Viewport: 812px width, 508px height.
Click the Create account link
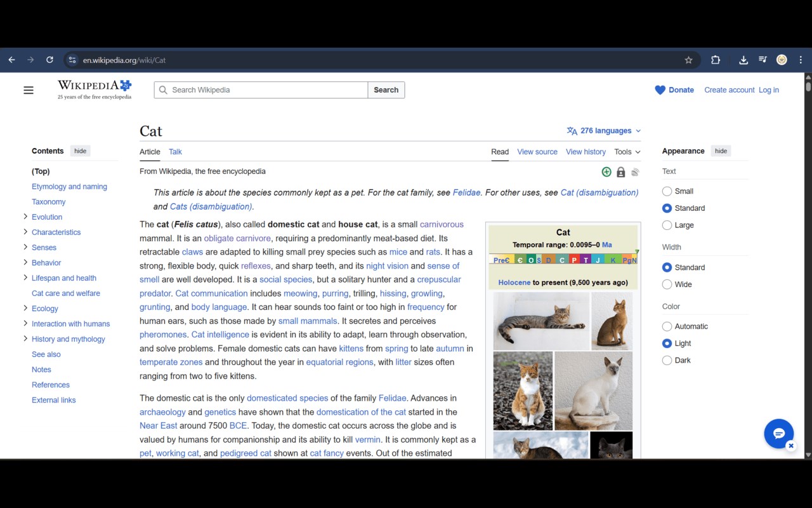[x=730, y=90]
